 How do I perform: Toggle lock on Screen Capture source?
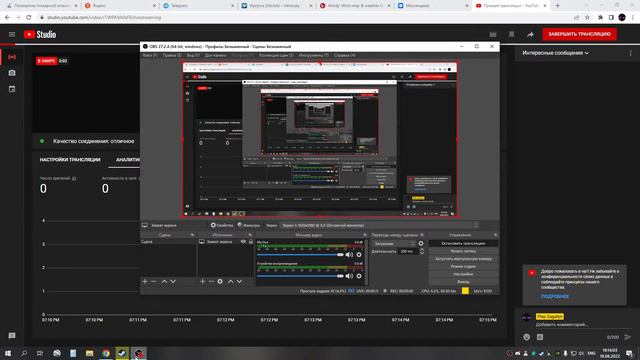[251, 242]
